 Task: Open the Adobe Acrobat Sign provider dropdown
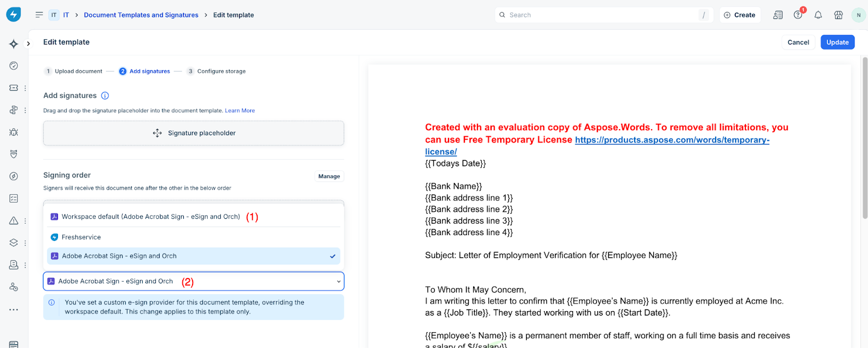[x=194, y=281]
